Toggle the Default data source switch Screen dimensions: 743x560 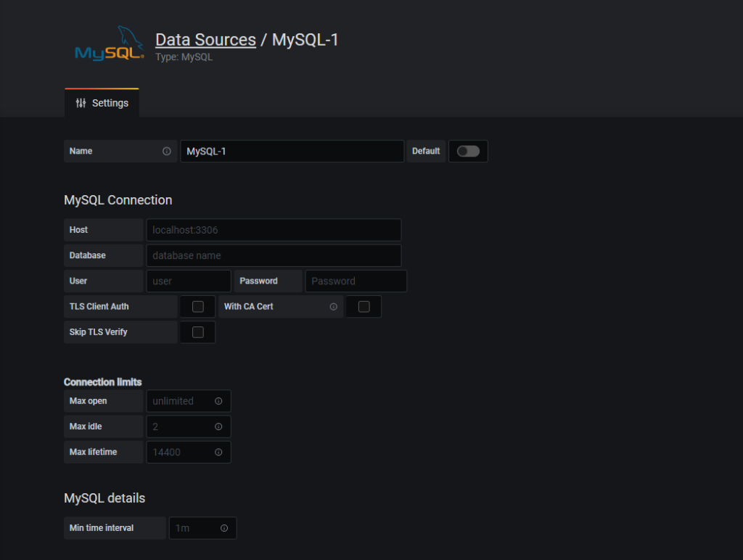[468, 151]
